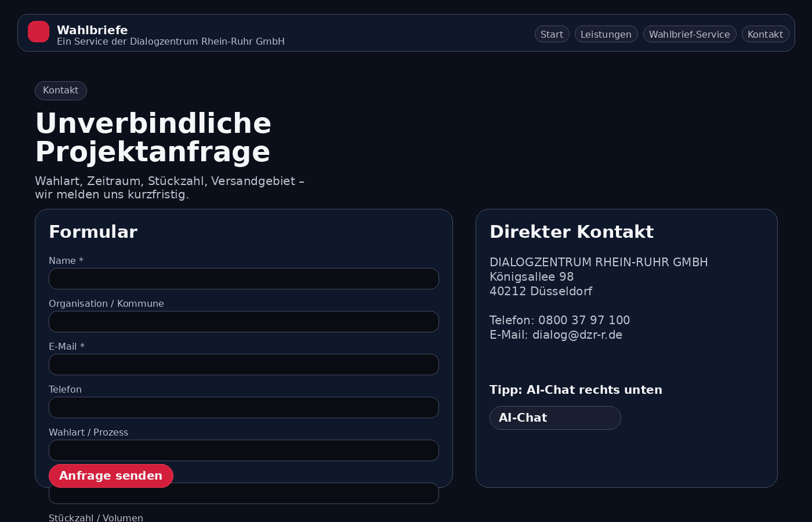The height and width of the screenshot is (522, 812).
Task: Click the field below Anfrage senden
Action: [244, 493]
